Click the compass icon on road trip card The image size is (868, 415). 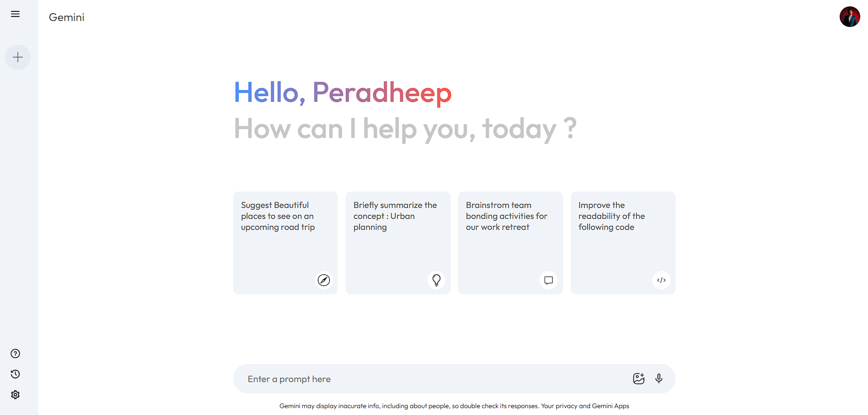click(x=324, y=280)
